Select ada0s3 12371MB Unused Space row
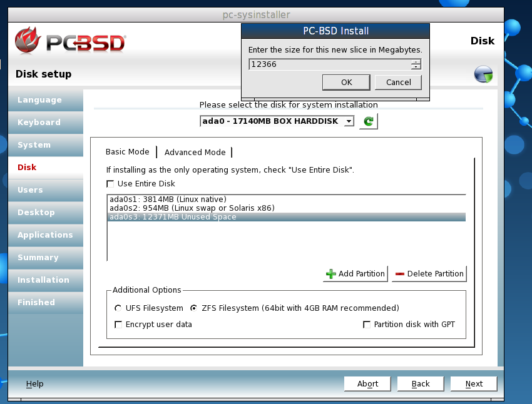This screenshot has height=404, width=532. click(x=287, y=217)
